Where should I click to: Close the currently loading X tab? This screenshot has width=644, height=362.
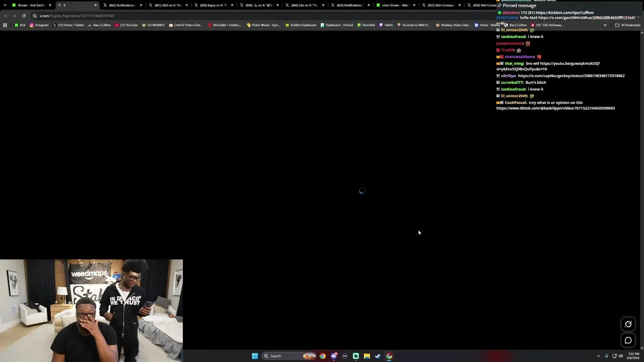click(95, 5)
